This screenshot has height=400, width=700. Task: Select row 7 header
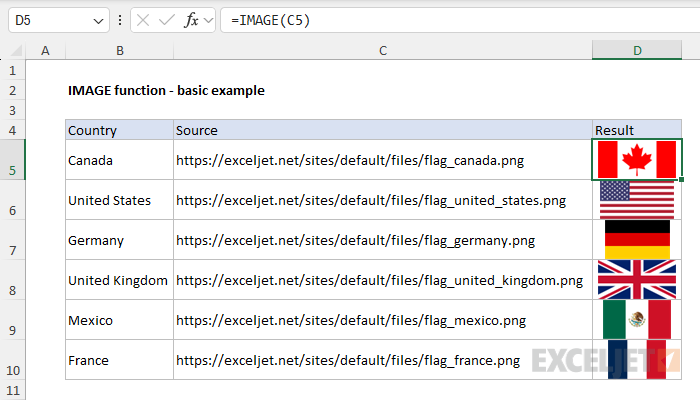(x=12, y=240)
